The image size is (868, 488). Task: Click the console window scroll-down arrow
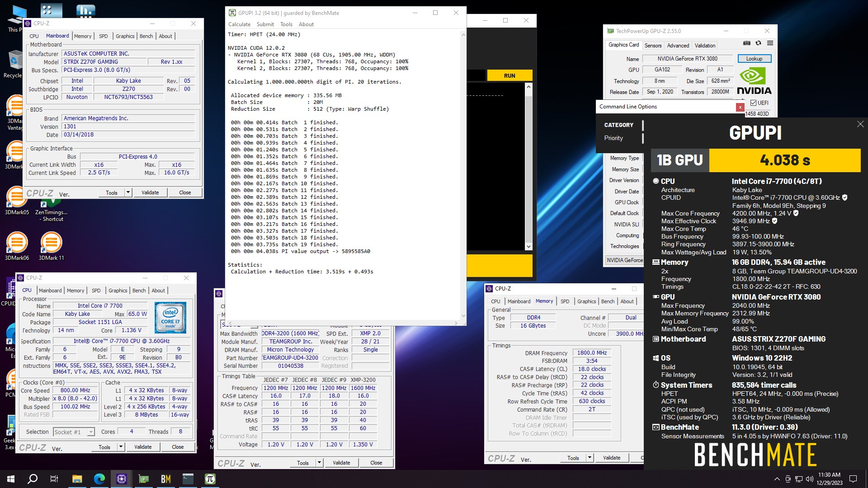pos(528,246)
